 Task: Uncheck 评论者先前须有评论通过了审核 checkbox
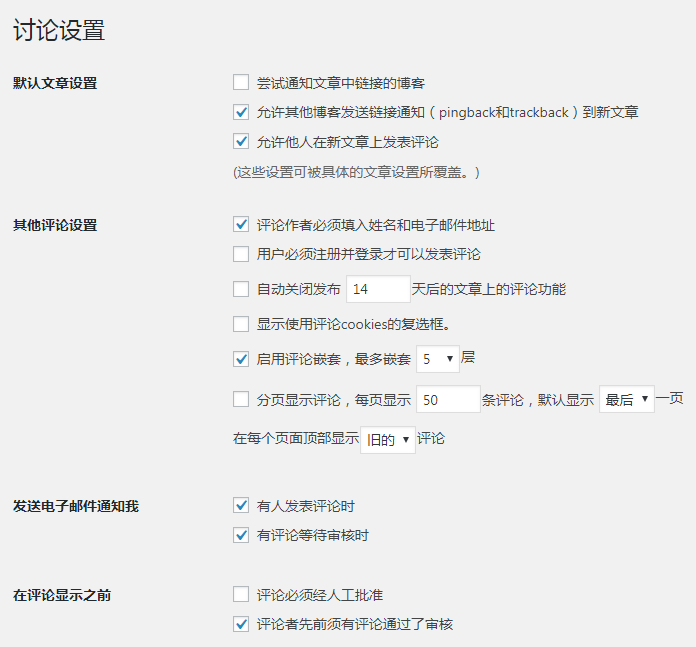click(241, 624)
